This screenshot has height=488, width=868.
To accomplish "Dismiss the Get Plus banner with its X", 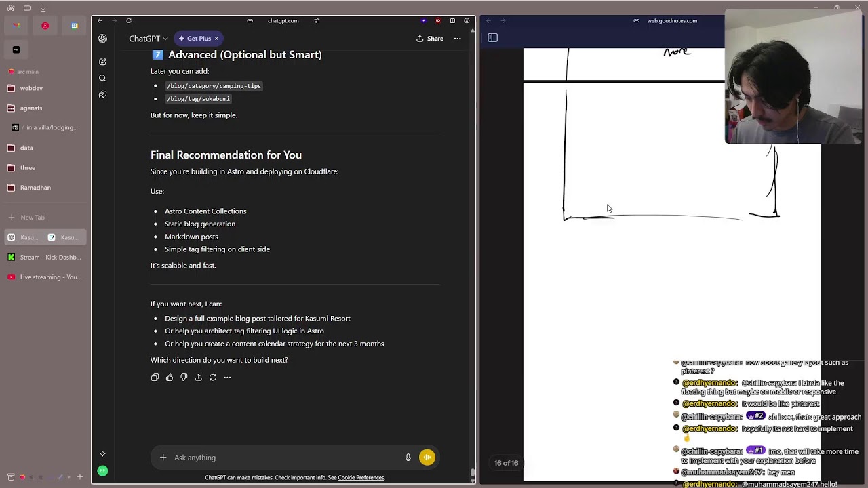I will click(216, 39).
